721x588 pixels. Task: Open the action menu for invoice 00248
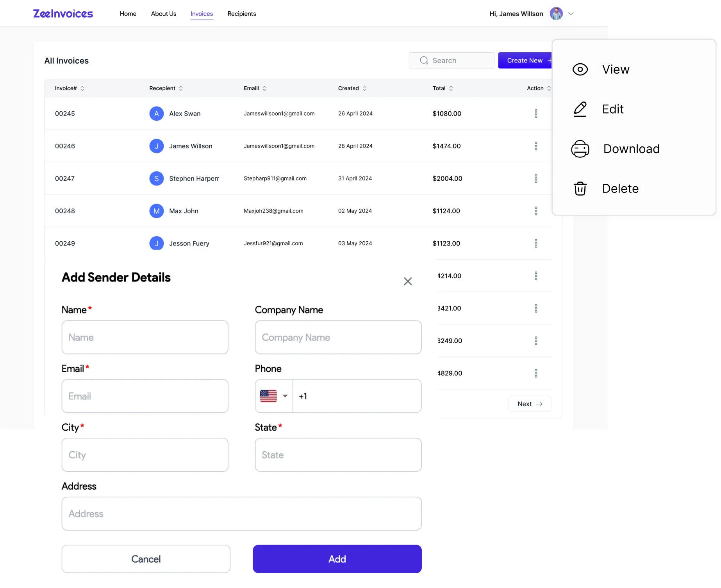(536, 211)
